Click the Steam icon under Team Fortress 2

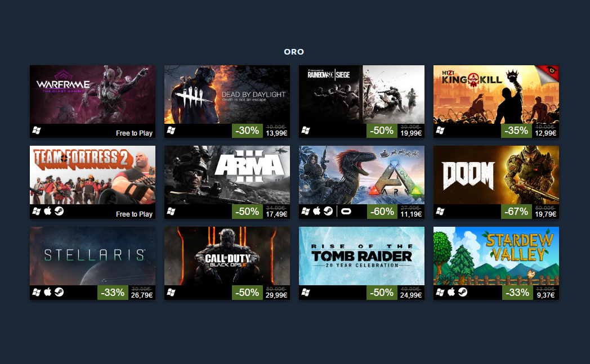coord(59,212)
